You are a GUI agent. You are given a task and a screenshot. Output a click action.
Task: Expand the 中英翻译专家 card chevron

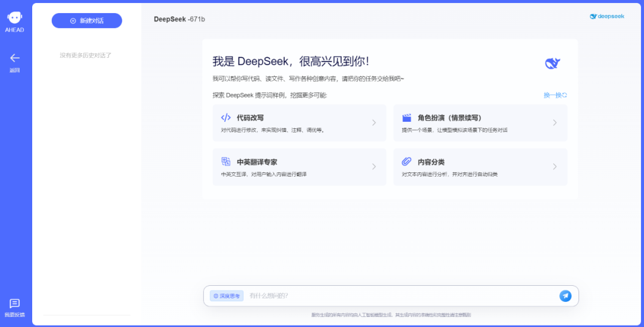374,166
